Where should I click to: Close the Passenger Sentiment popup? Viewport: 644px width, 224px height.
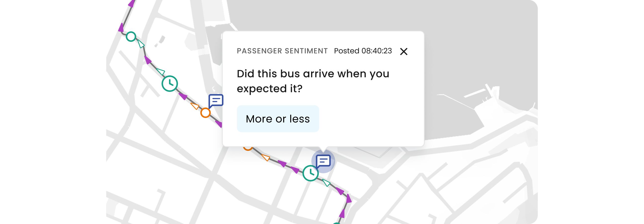403,52
